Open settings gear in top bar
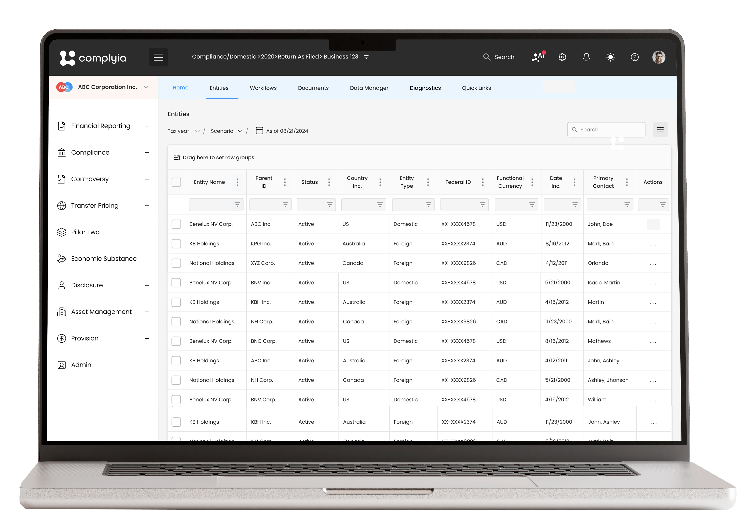This screenshot has height=532, width=756. click(562, 57)
